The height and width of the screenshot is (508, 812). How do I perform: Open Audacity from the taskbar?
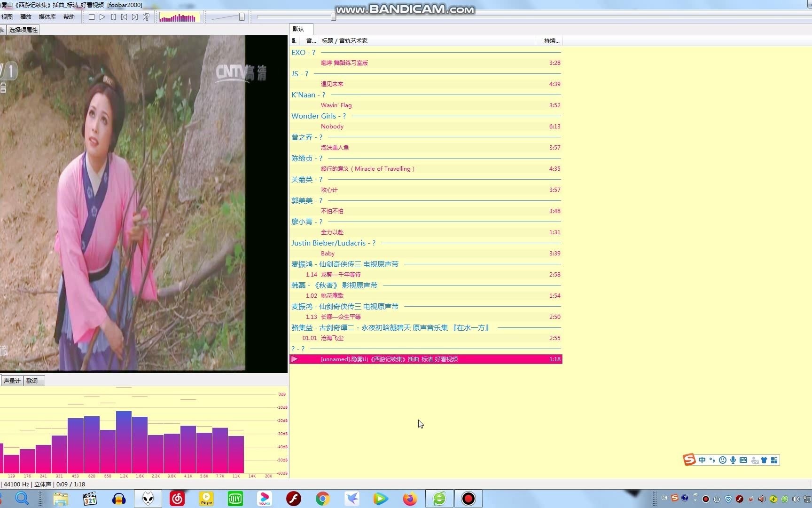(119, 499)
